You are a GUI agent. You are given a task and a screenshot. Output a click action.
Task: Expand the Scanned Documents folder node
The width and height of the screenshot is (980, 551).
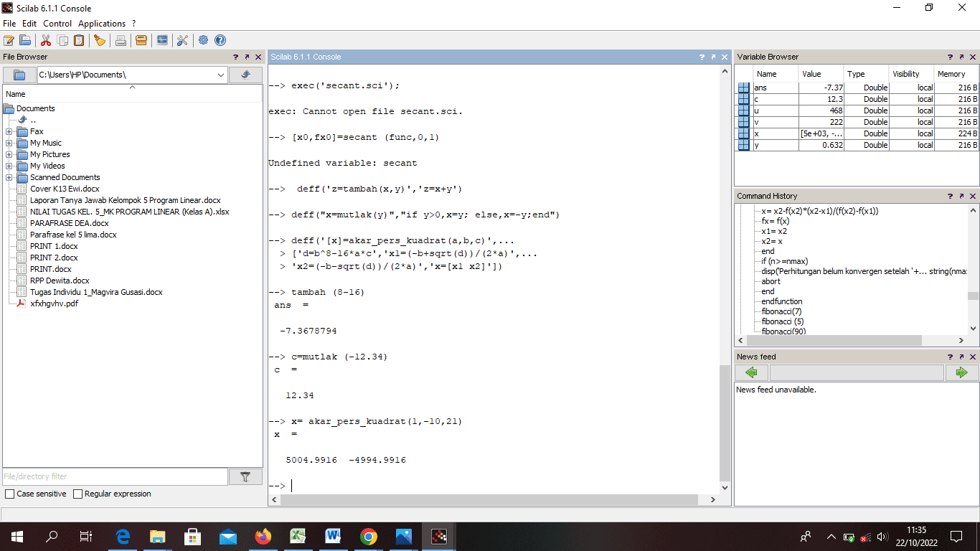pos(9,177)
